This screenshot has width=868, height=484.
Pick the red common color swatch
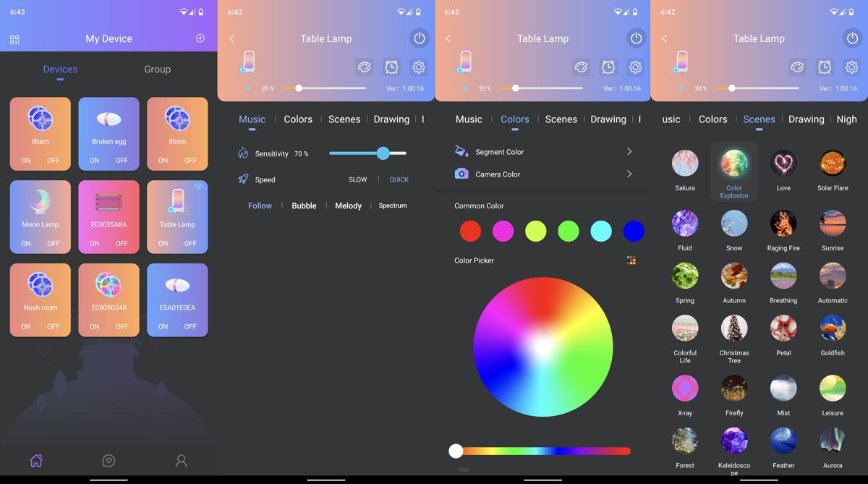[x=471, y=232]
